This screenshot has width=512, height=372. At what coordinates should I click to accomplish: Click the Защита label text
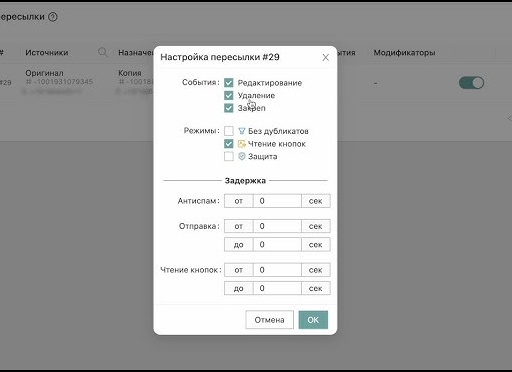(x=262, y=156)
